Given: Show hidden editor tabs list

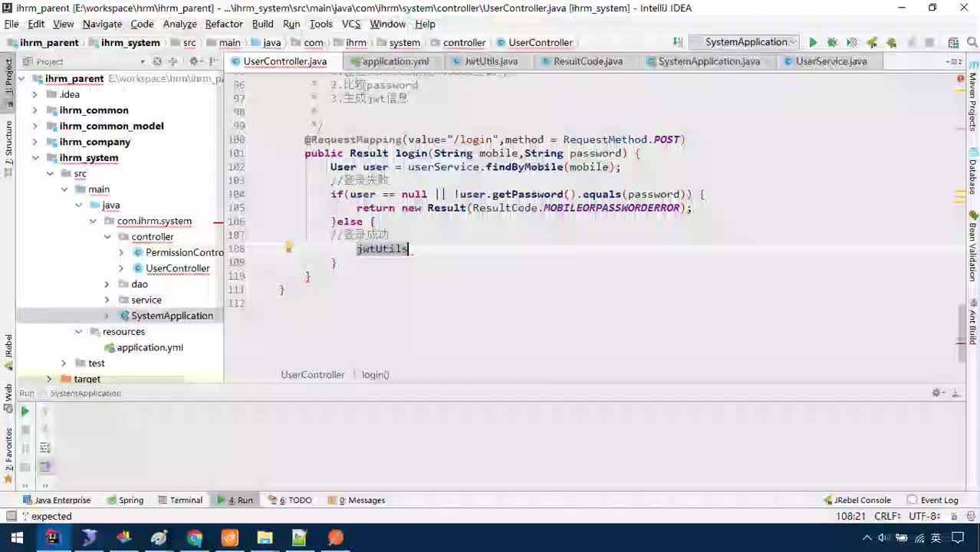Looking at the screenshot, I should 954,61.
